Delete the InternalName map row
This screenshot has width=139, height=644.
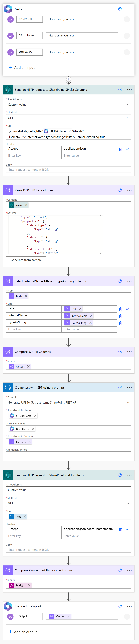point(121,316)
